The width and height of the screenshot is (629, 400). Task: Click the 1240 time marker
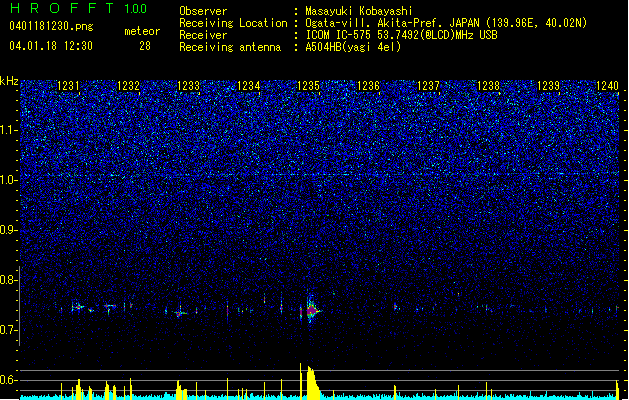(608, 86)
